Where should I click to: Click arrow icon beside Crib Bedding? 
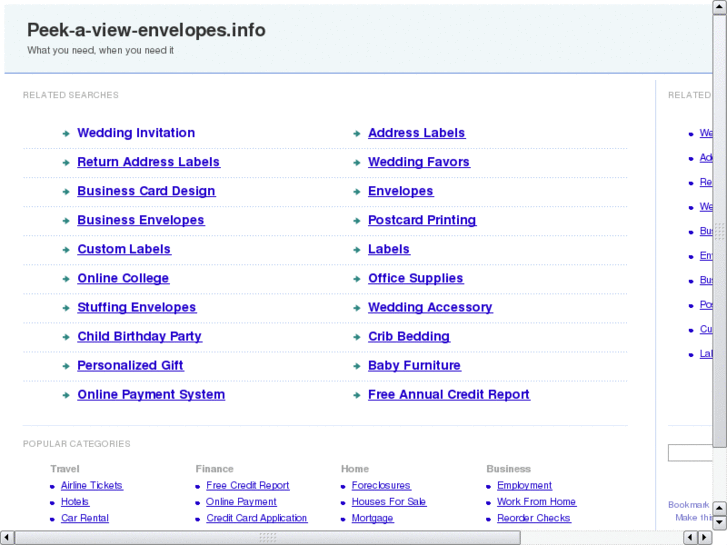tap(357, 337)
